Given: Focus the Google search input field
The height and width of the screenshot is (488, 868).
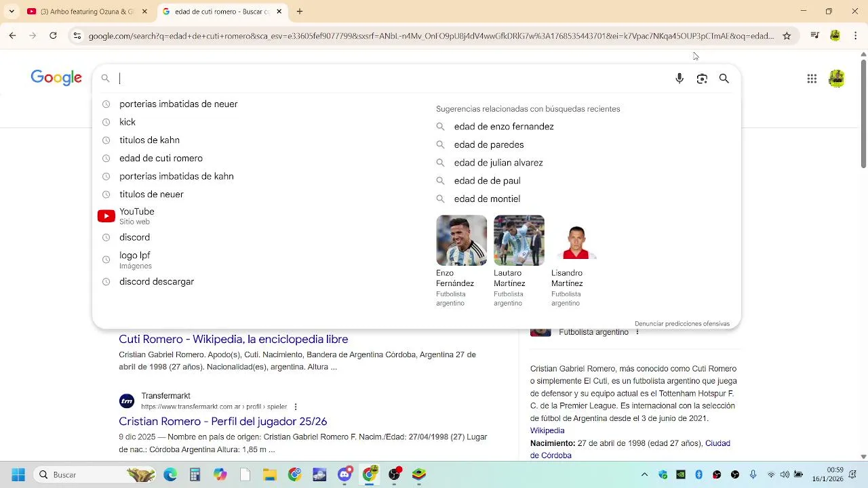Looking at the screenshot, I should (x=393, y=79).
